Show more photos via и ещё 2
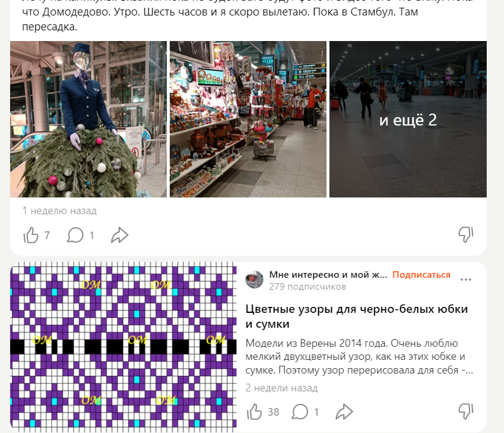Viewport: 504px width, 433px height. [408, 119]
